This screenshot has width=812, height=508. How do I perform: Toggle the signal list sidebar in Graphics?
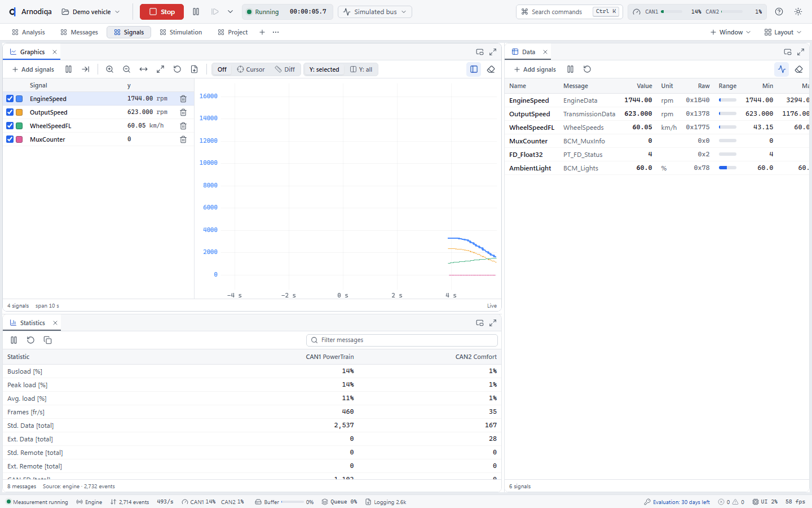474,69
